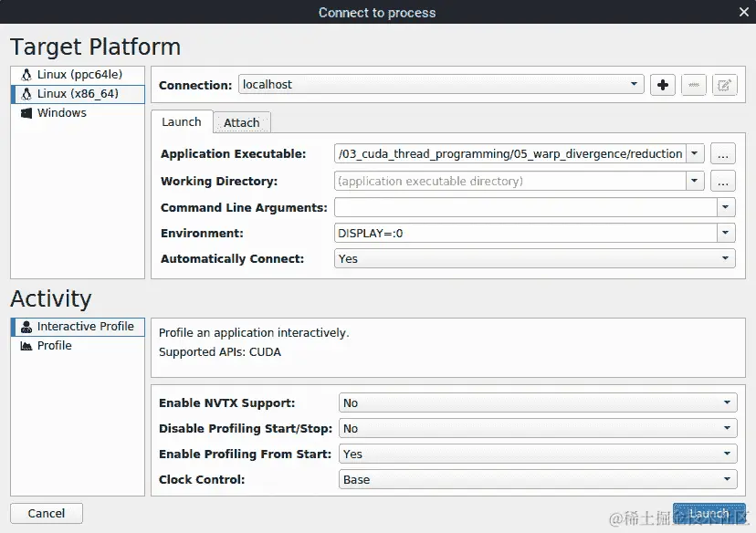Switch to the Launch tab

pyautogui.click(x=181, y=122)
